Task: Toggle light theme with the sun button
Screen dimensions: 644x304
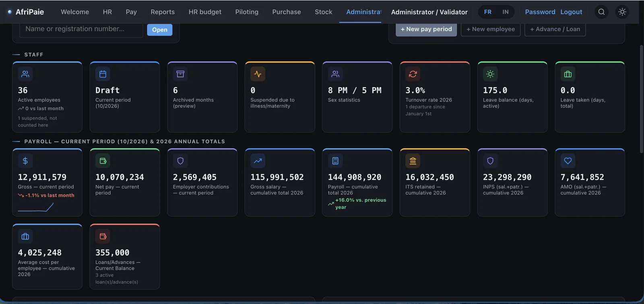Action: coord(622,12)
